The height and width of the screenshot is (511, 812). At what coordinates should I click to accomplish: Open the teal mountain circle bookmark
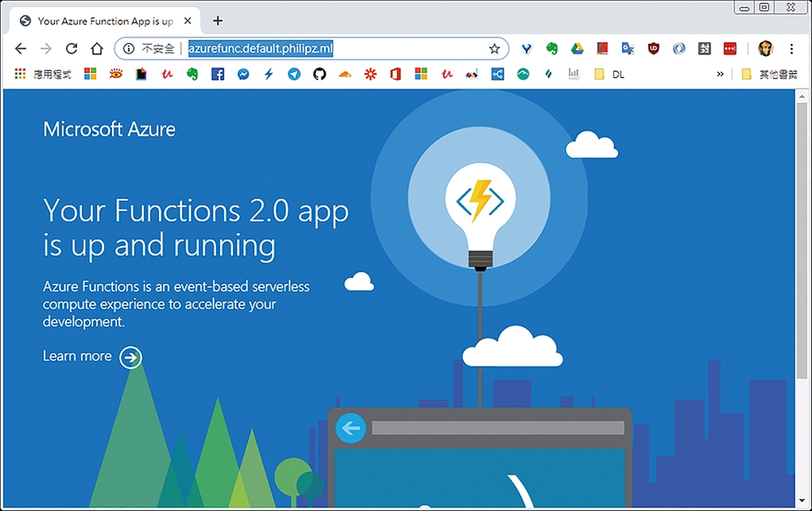click(523, 74)
